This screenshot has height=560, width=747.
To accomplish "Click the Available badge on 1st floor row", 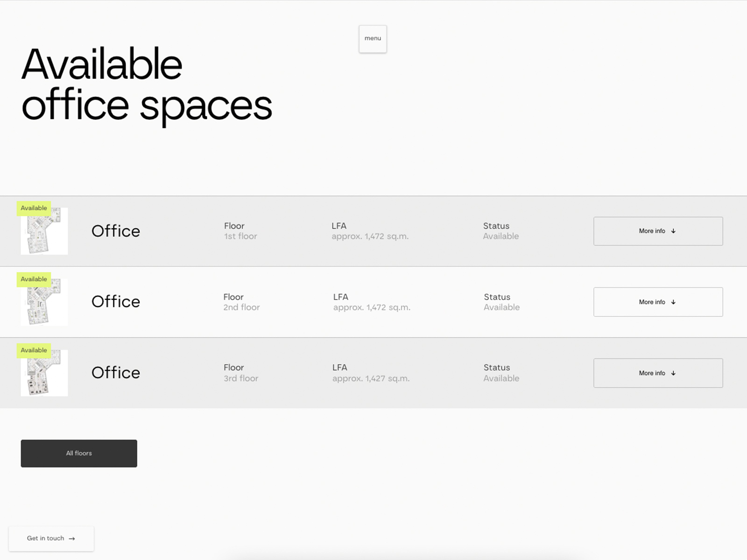I will 34,208.
